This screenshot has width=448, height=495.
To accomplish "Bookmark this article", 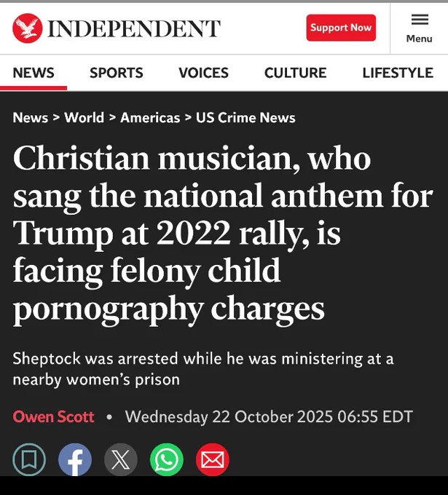I will coord(29,459).
